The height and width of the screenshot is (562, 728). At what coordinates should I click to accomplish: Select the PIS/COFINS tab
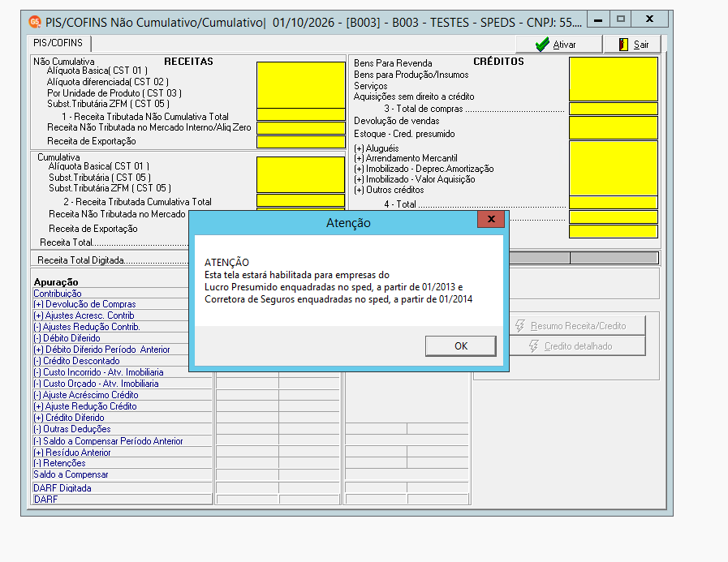pos(58,43)
